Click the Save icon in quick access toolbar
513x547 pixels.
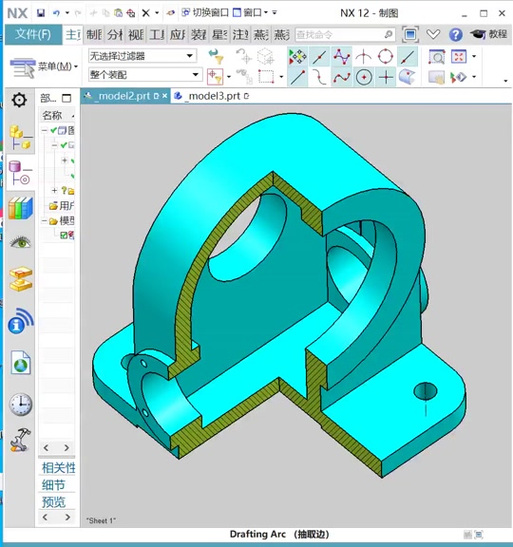(41, 13)
